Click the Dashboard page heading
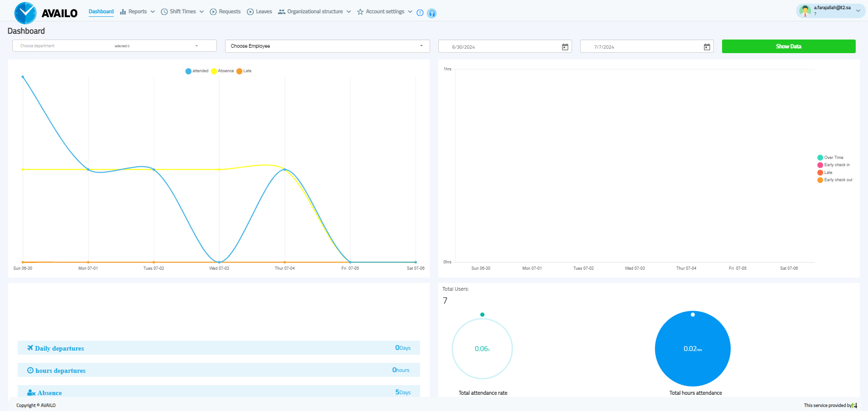 [26, 31]
